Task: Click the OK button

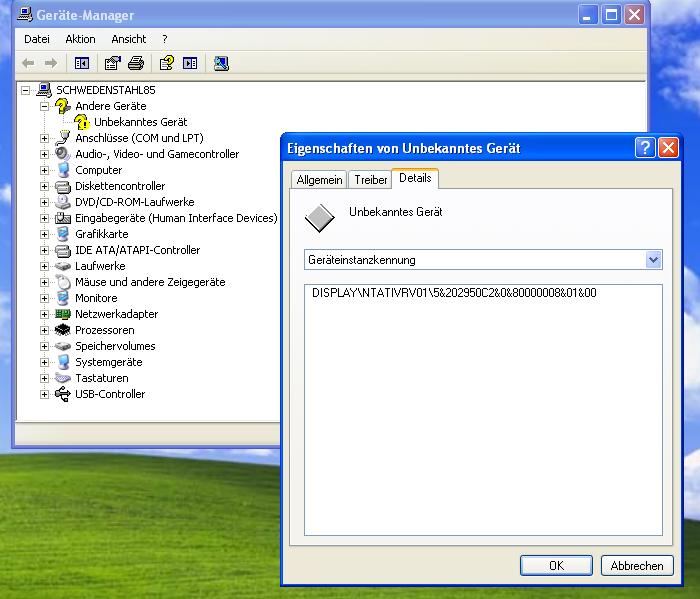Action: coord(556,566)
